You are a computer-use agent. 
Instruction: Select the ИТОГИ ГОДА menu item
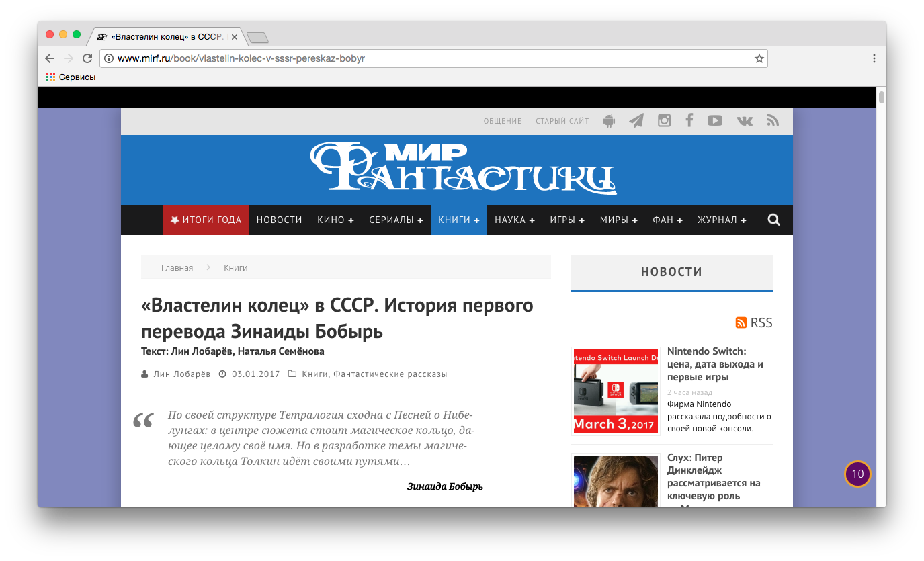(x=206, y=220)
